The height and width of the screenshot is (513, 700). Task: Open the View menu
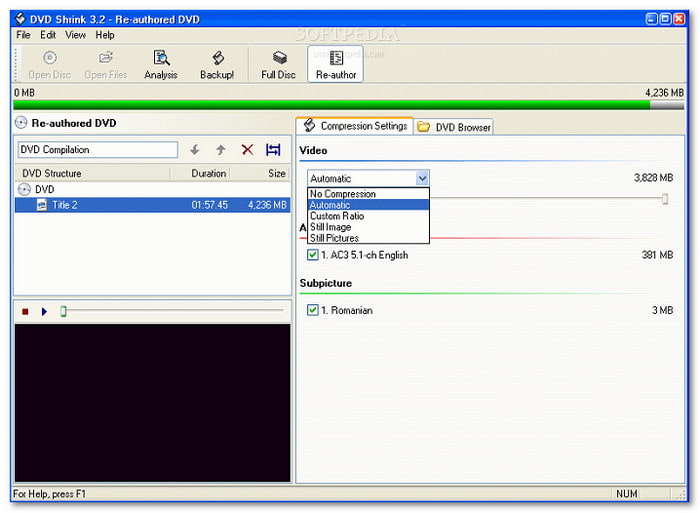click(x=75, y=35)
